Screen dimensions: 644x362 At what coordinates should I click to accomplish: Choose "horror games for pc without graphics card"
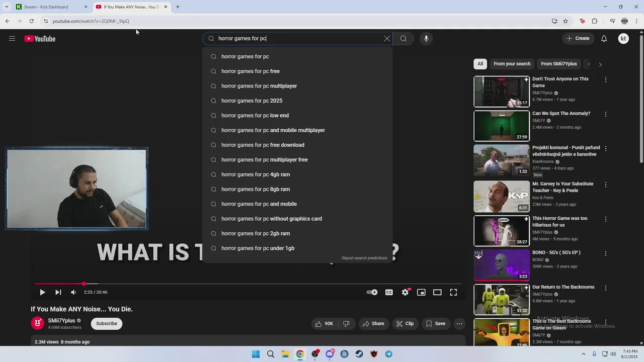point(297,219)
